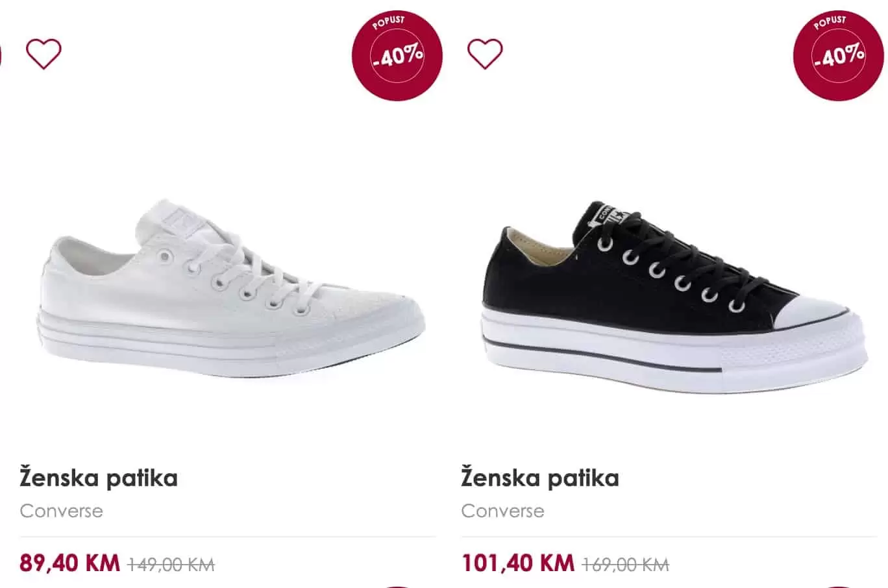Click the 101,40 KM sale price
Image resolution: width=888 pixels, height=588 pixels.
[x=517, y=563]
